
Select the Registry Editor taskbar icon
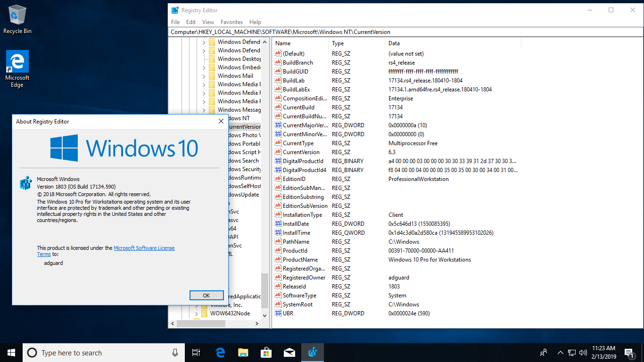pos(312,353)
